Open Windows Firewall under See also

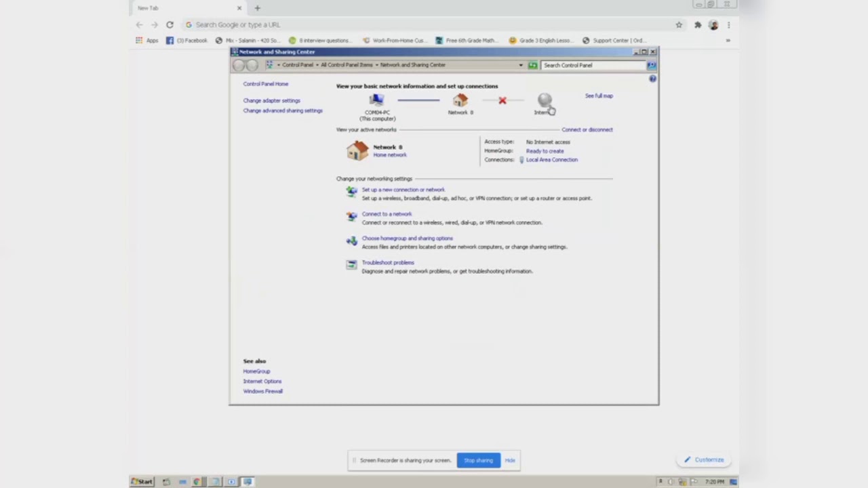pos(263,391)
